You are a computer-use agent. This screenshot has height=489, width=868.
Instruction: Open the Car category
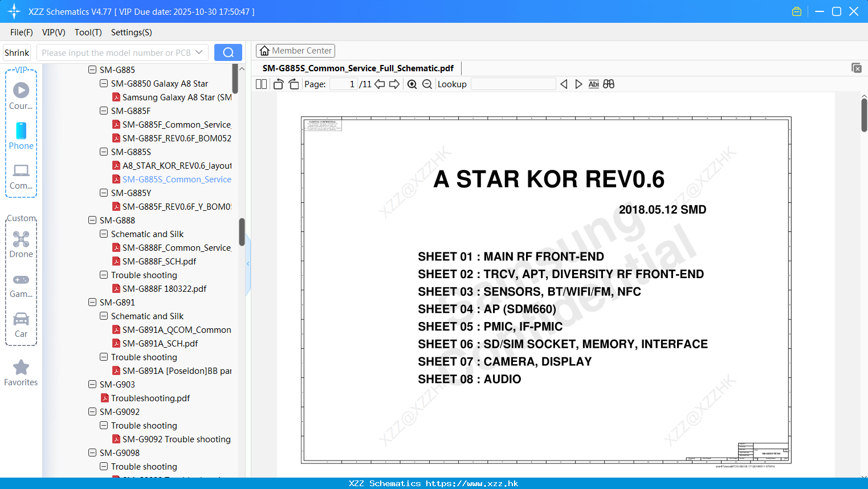[x=21, y=325]
